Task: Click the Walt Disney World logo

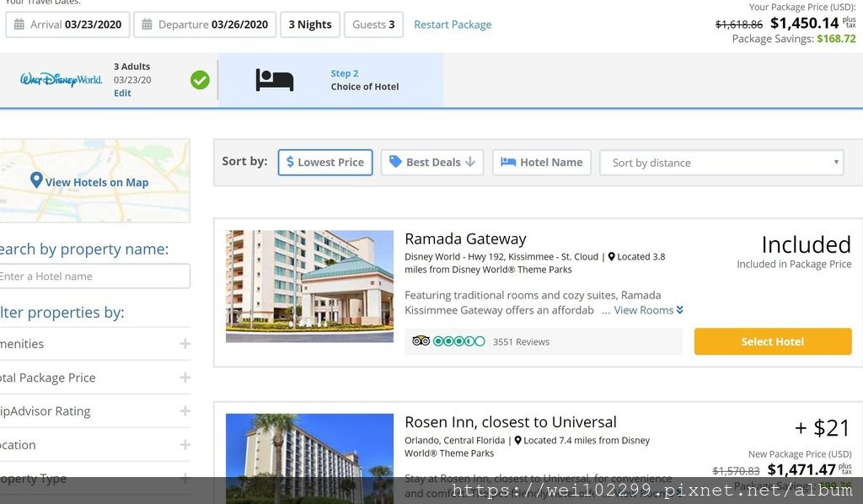Action: [x=61, y=80]
